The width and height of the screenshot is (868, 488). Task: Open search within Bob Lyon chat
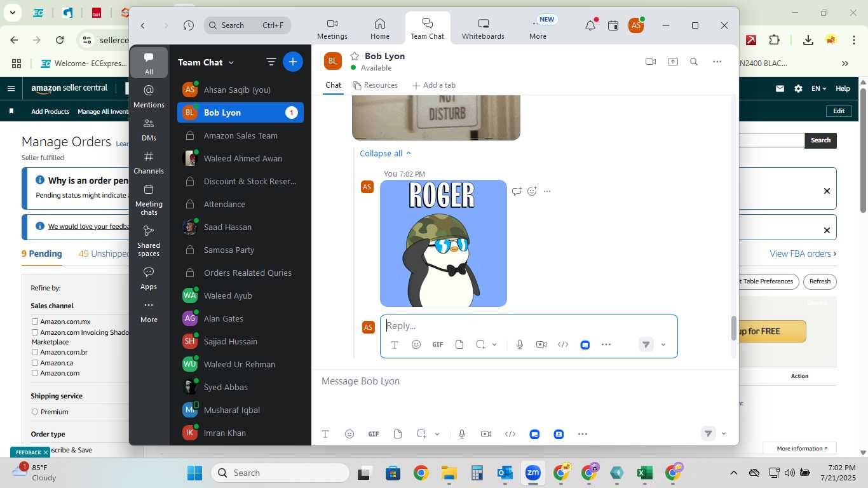point(694,62)
